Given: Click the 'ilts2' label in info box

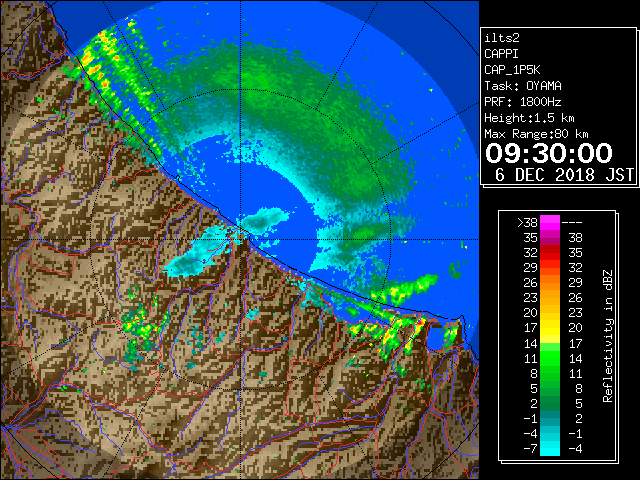Looking at the screenshot, I should pyautogui.click(x=502, y=38).
